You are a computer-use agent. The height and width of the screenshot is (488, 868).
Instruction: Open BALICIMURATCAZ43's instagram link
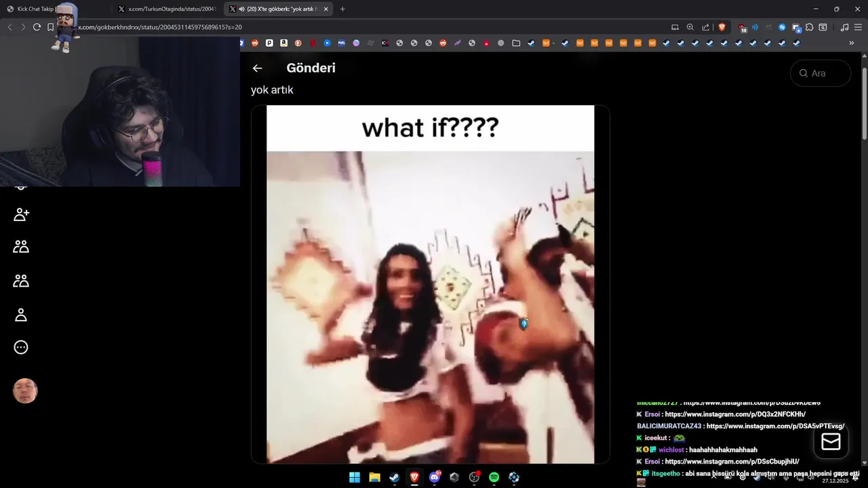tap(775, 426)
